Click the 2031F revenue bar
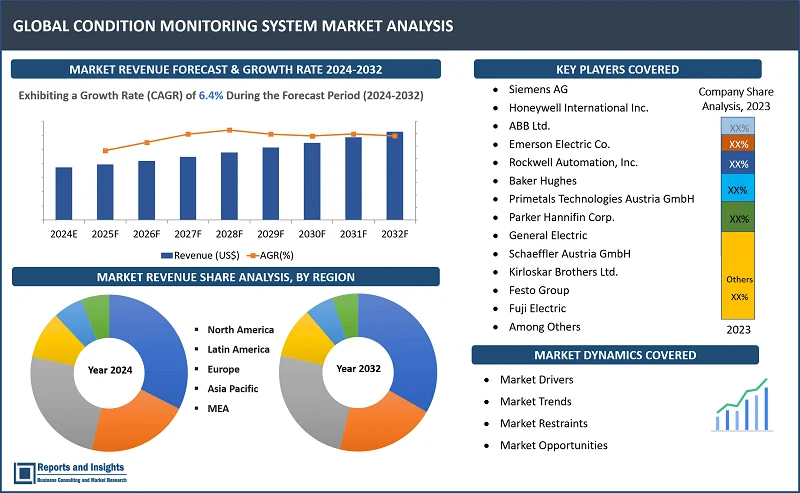 (354, 179)
